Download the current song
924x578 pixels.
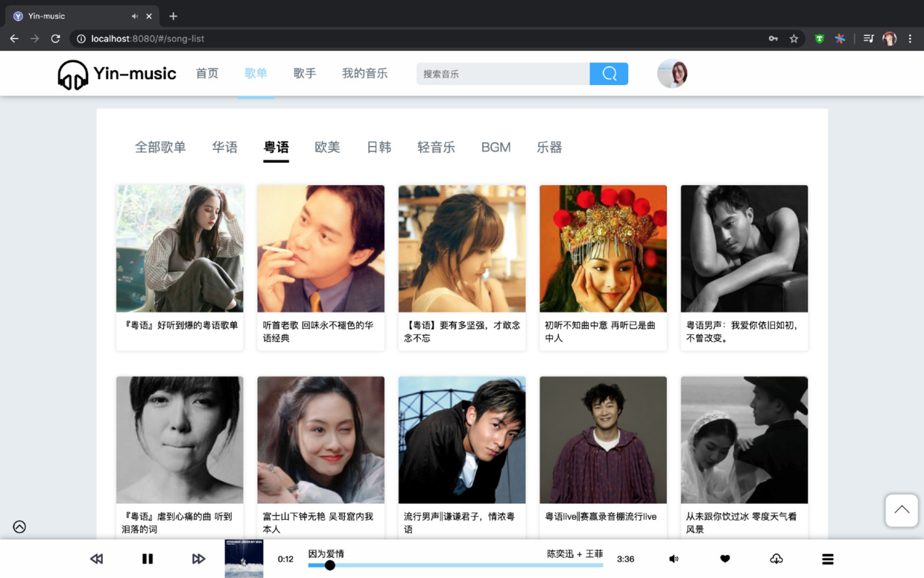(776, 559)
